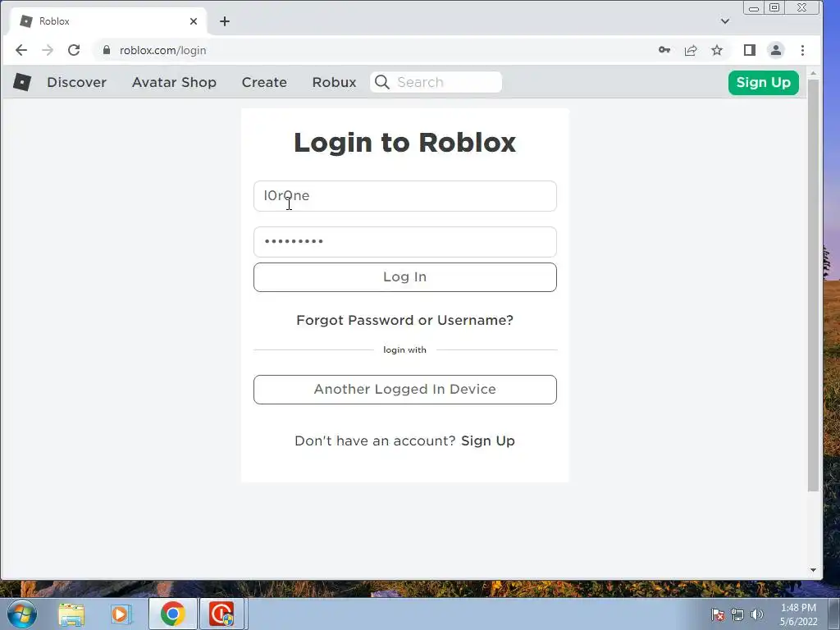Click the Show Desktop strip
Image resolution: width=840 pixels, height=630 pixels.
[834, 614]
